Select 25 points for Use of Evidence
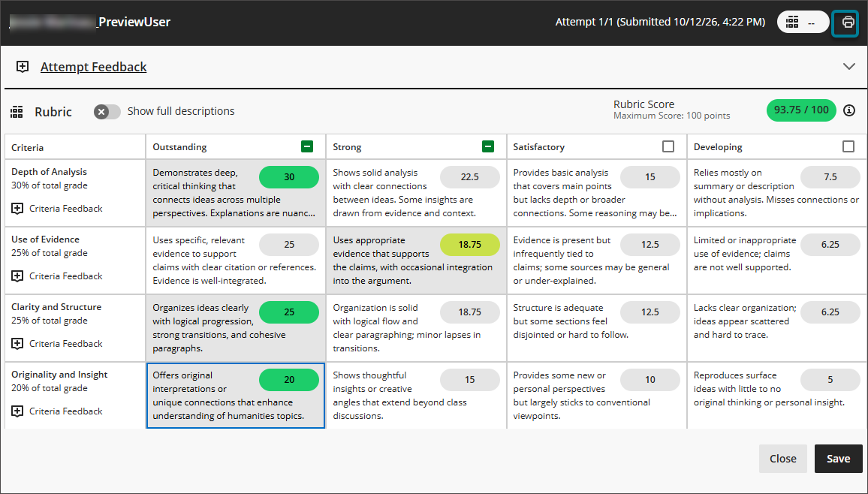Screen dimensions: 868x494 pos(289,245)
